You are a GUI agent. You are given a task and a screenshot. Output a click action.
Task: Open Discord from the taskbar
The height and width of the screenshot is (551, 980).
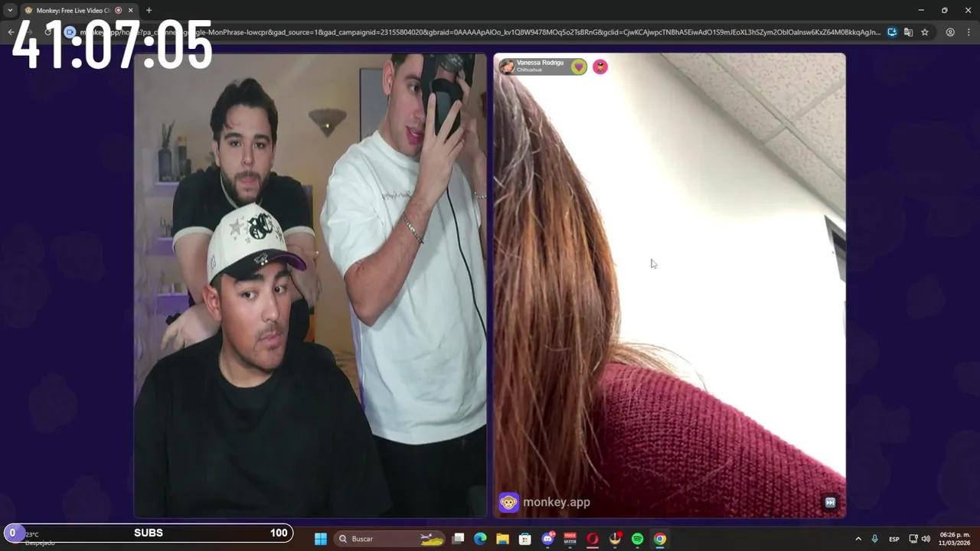pyautogui.click(x=547, y=539)
